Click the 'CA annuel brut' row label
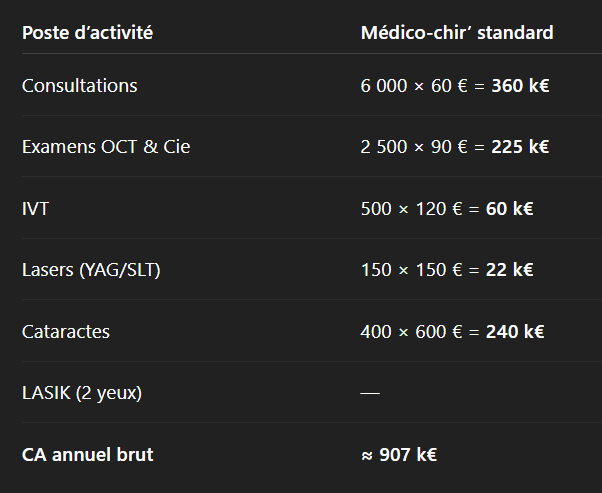The height and width of the screenshot is (493, 602). point(87,455)
